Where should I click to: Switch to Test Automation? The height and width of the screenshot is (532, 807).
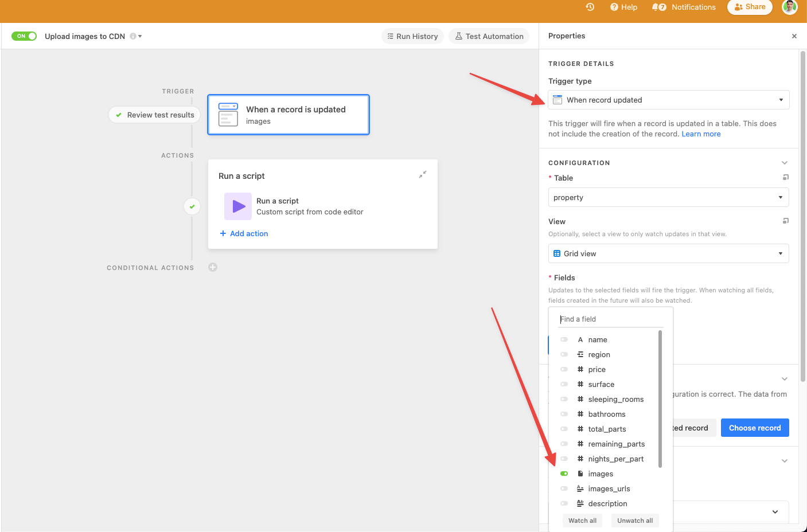coord(489,36)
